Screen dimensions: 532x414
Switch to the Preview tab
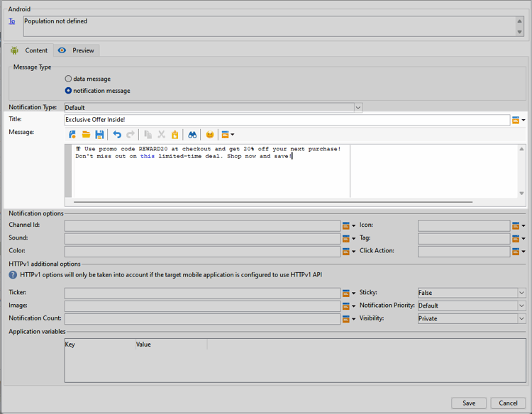[77, 50]
